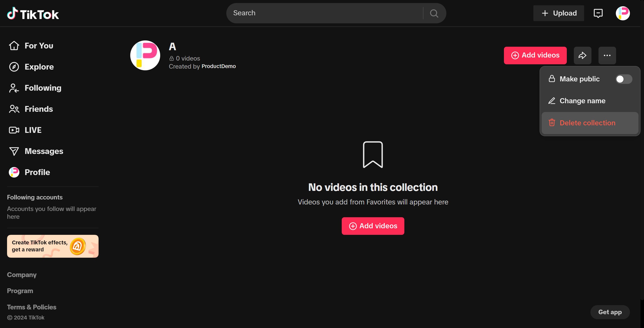644x328 pixels.
Task: Click the collection title "A"
Action: (173, 47)
